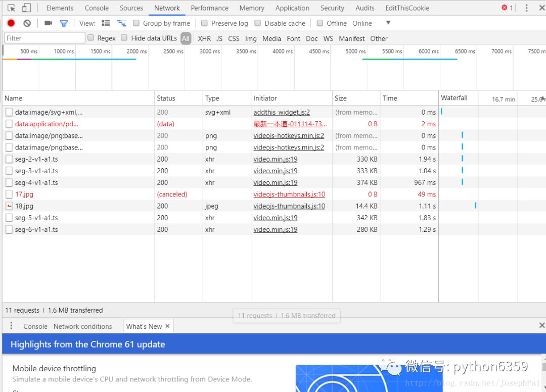Filter requests by Doc
The image size is (546, 392).
pos(311,38)
